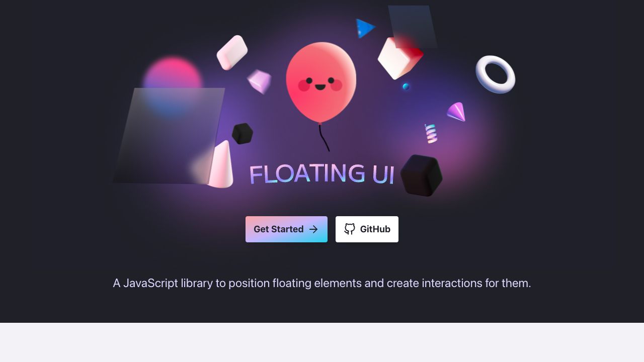Click the frosted glass panel on the left

tap(169, 136)
